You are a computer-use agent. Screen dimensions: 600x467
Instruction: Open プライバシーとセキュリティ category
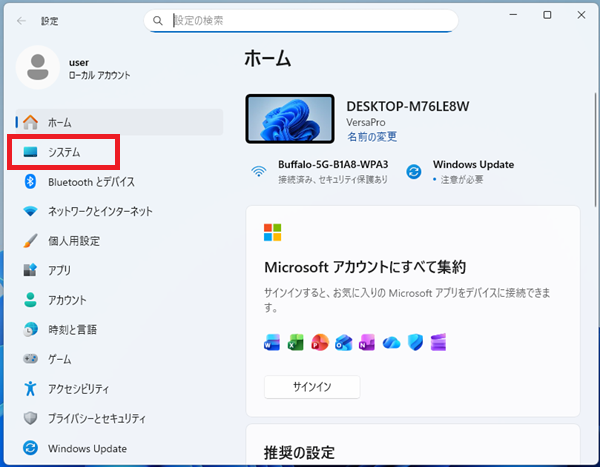(119, 418)
